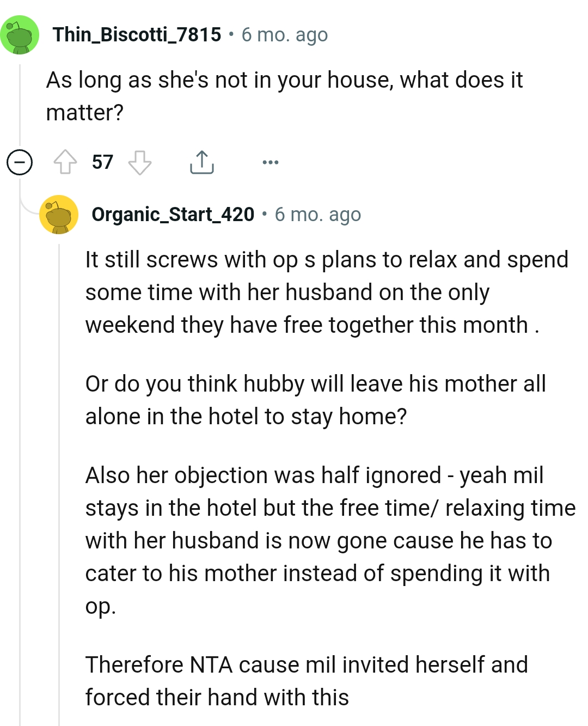588x726 pixels.
Task: Click the share icon under the comment
Action: click(x=202, y=162)
